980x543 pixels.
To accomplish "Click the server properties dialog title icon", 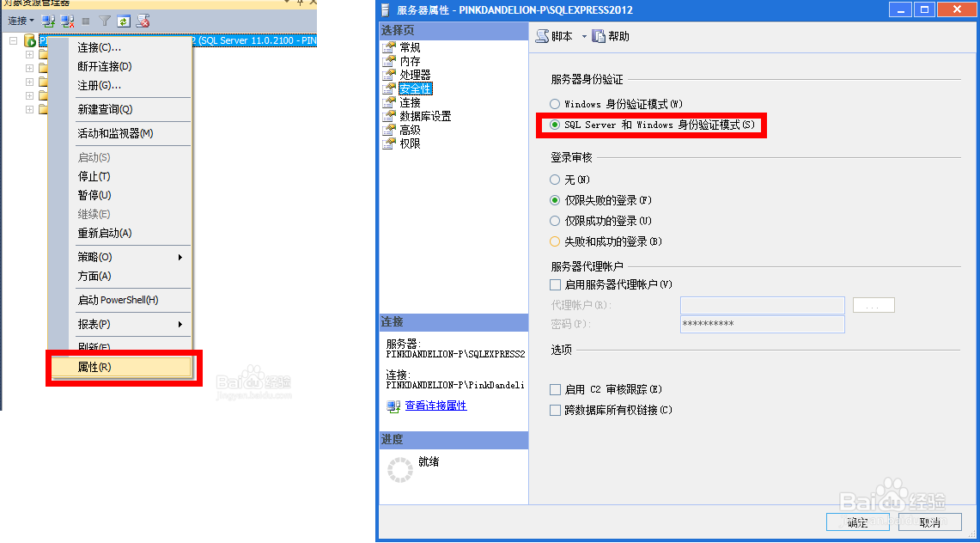I will click(386, 10).
